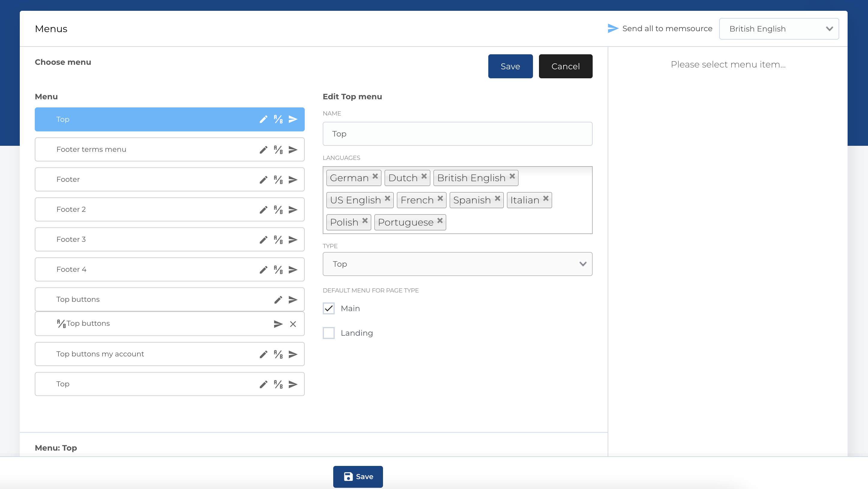Click pencil edit icon on Top buttons row

(278, 300)
